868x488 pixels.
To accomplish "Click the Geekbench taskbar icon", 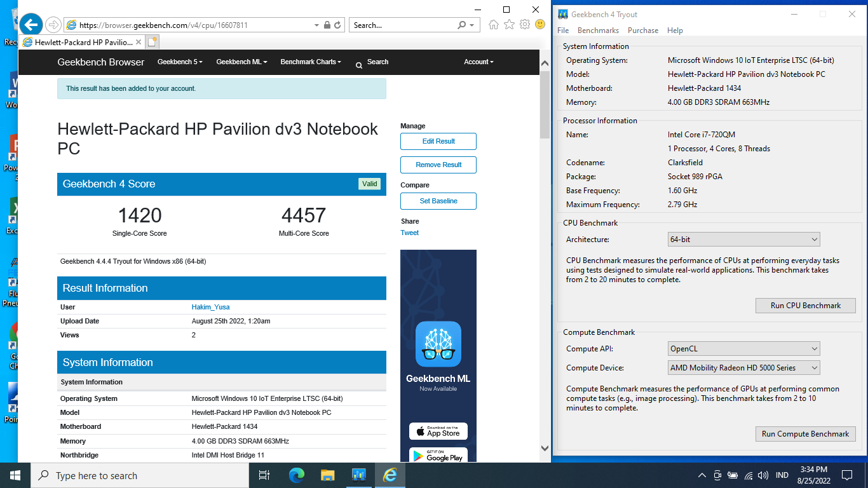I will [358, 475].
